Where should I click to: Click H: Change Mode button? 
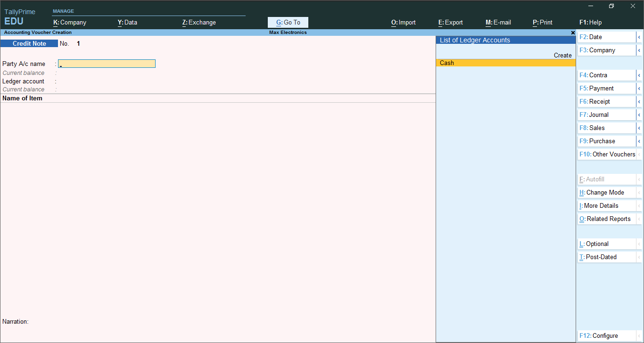607,192
